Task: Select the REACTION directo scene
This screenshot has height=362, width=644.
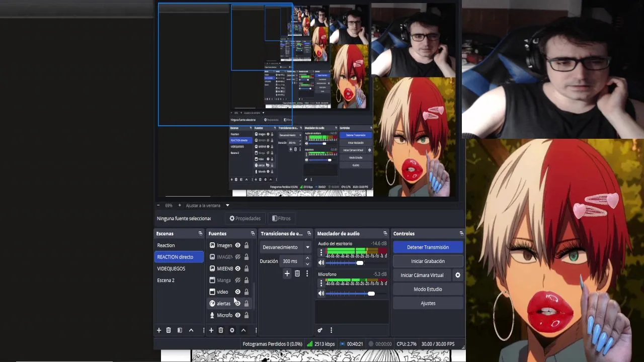Action: pos(180,257)
